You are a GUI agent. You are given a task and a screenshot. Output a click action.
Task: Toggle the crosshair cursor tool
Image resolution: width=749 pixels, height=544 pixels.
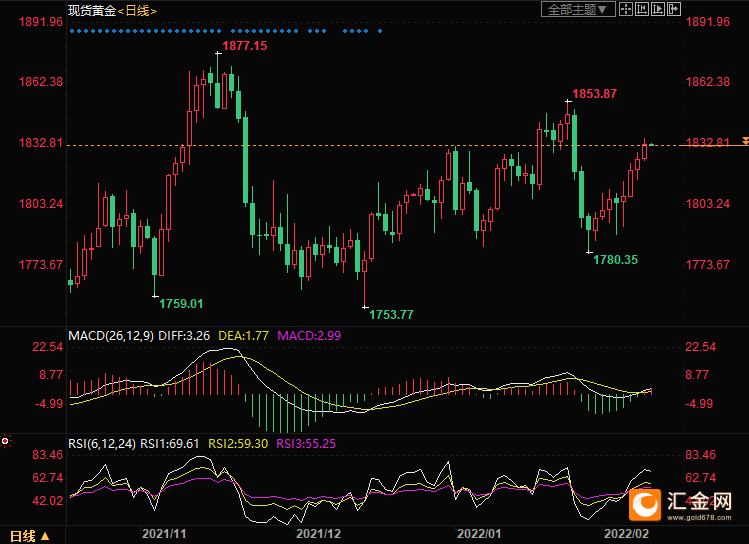click(x=626, y=9)
